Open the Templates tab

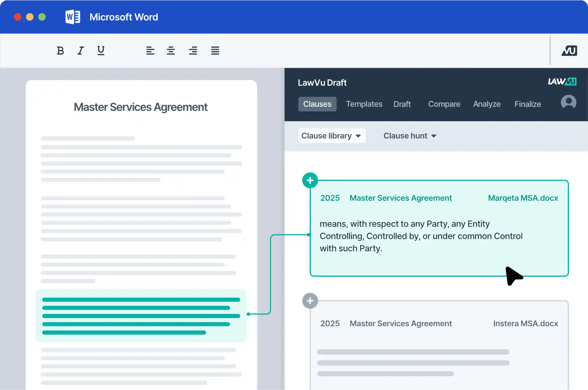coord(364,104)
